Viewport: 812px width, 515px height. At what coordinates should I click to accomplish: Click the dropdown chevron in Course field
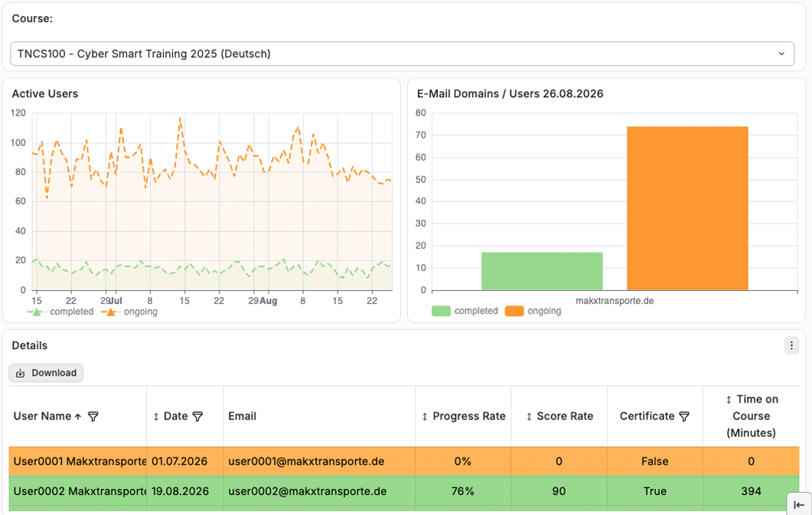pyautogui.click(x=781, y=54)
